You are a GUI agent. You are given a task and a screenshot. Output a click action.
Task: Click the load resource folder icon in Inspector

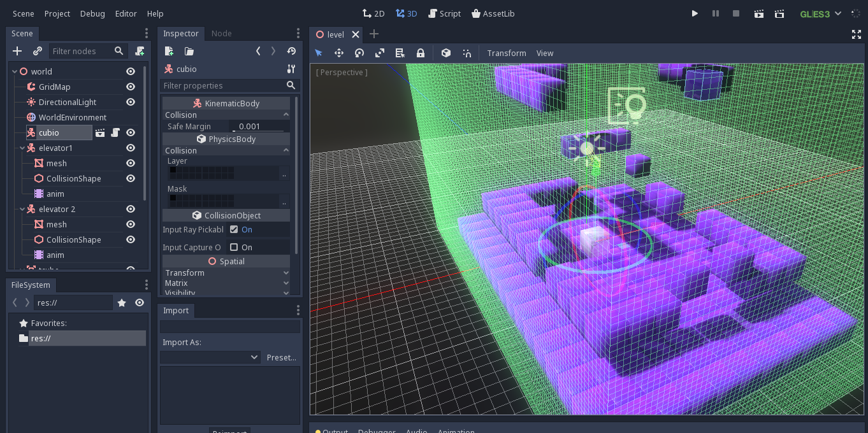click(189, 51)
